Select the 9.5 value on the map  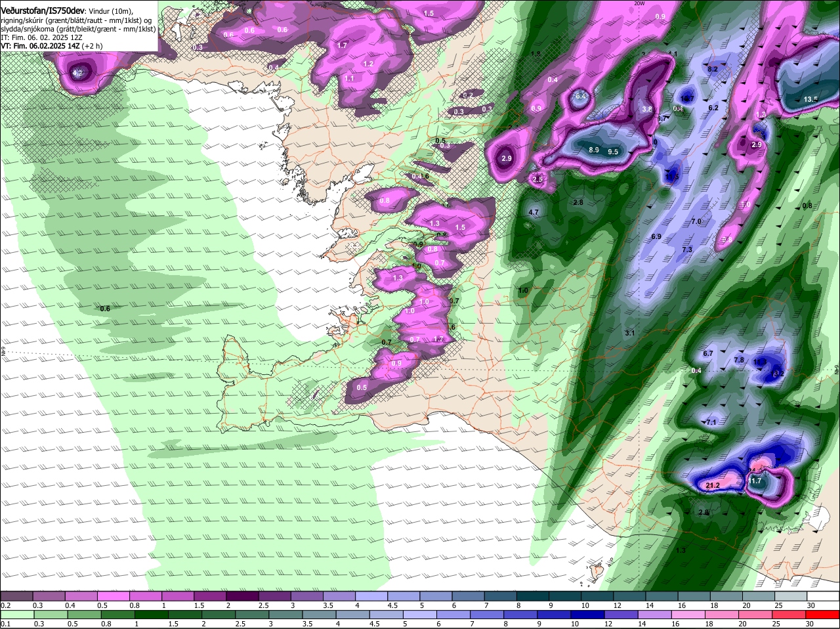(613, 152)
